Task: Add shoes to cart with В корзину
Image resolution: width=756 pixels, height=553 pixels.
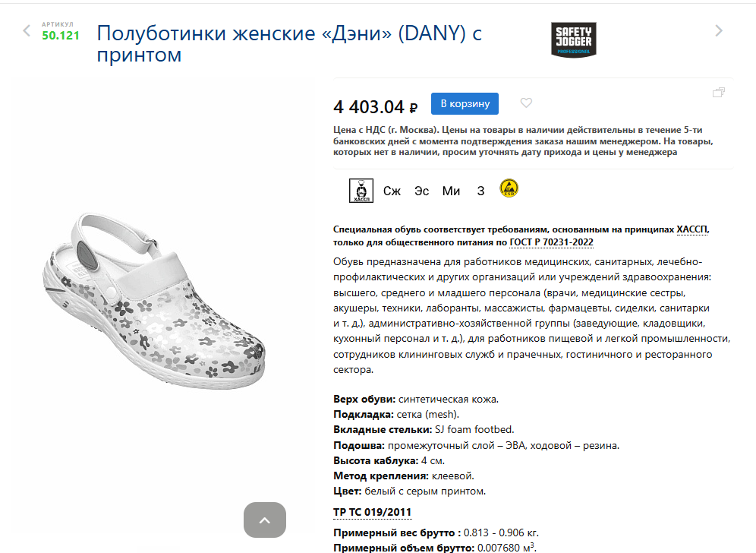Action: (465, 104)
